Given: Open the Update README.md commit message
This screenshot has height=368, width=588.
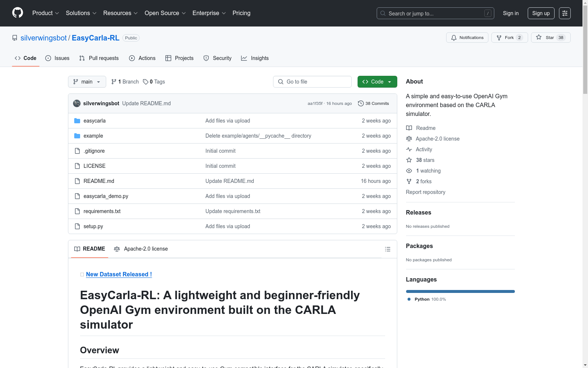Looking at the screenshot, I should 146,103.
